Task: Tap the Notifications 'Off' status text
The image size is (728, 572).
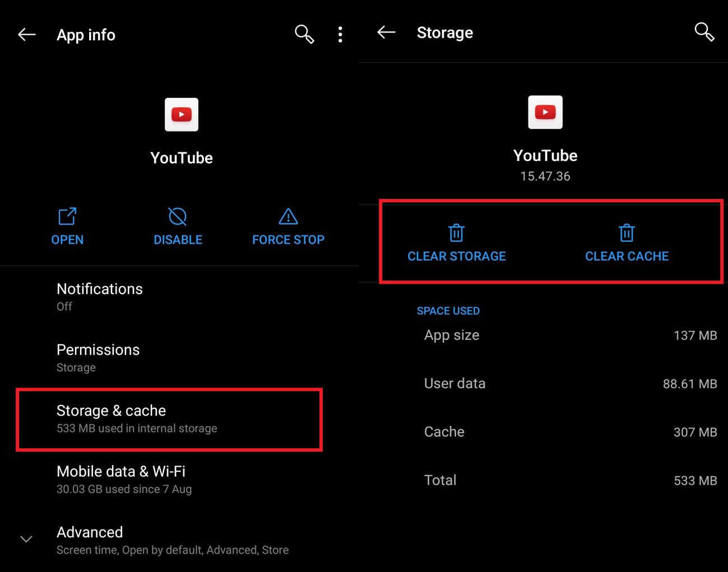Action: [64, 306]
